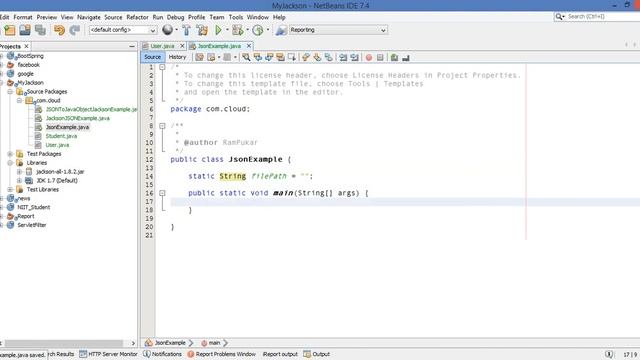Expand the Test Packages node
Image resolution: width=640 pixels, height=360 pixels.
[x=10, y=154]
